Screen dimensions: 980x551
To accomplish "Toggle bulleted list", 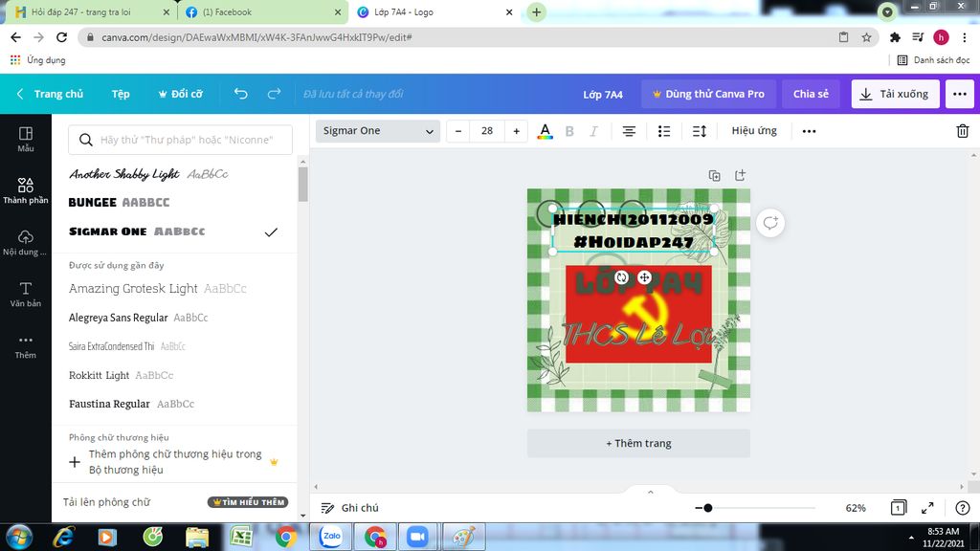I will [x=664, y=131].
